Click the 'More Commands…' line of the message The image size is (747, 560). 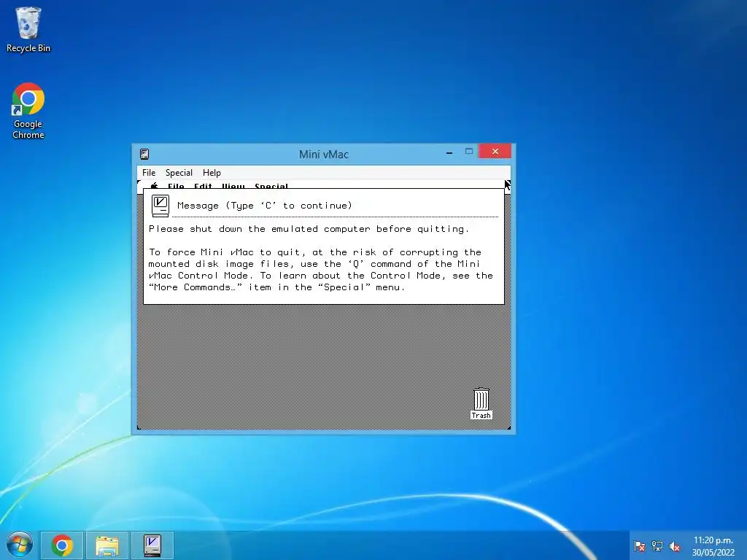coord(276,287)
